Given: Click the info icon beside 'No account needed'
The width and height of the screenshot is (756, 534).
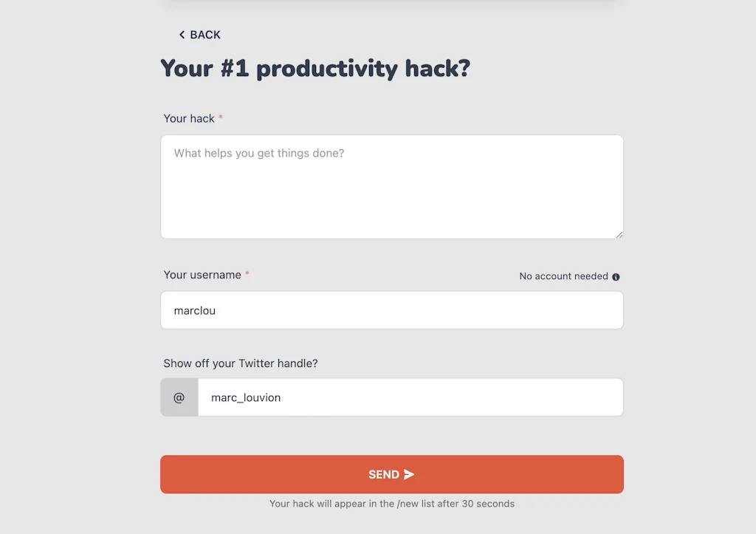Looking at the screenshot, I should pos(617,276).
